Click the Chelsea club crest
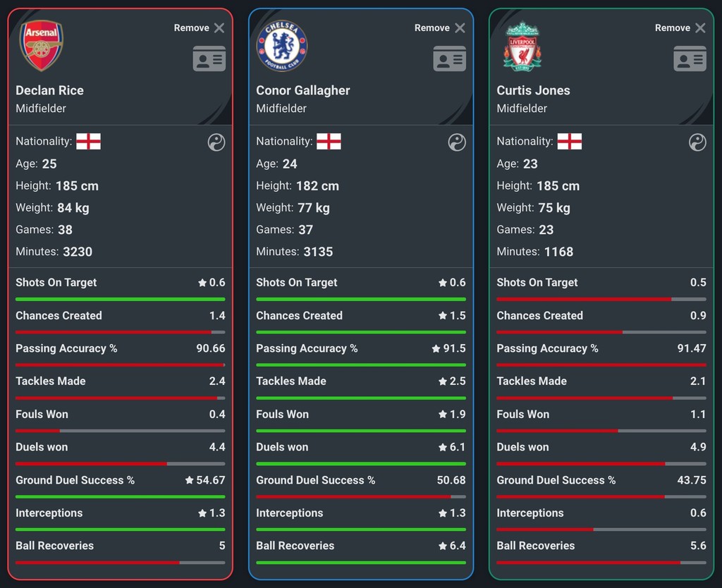The width and height of the screenshot is (722, 588). click(x=281, y=46)
